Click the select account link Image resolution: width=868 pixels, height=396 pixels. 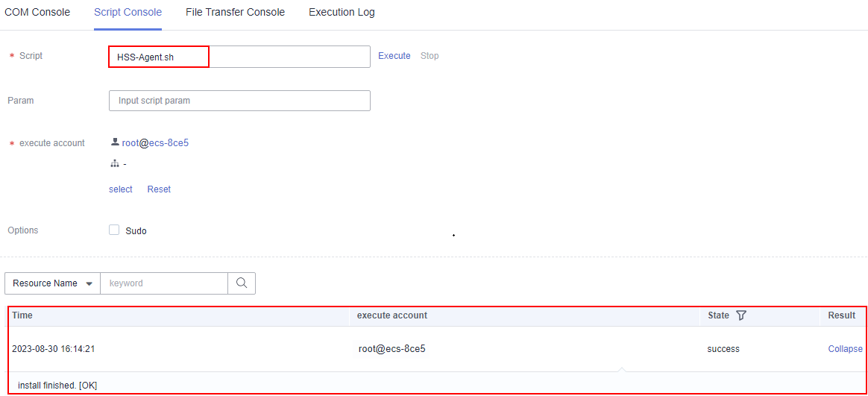pyautogui.click(x=121, y=189)
